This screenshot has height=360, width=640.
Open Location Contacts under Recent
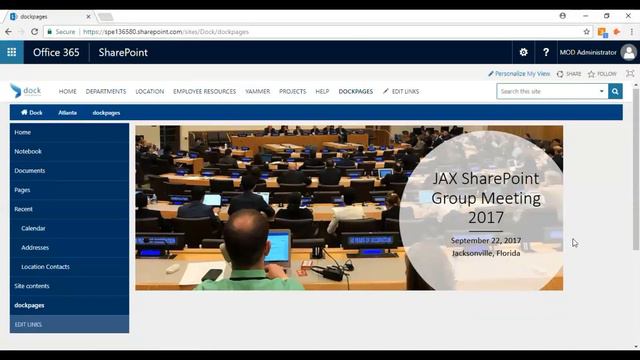(69, 267)
